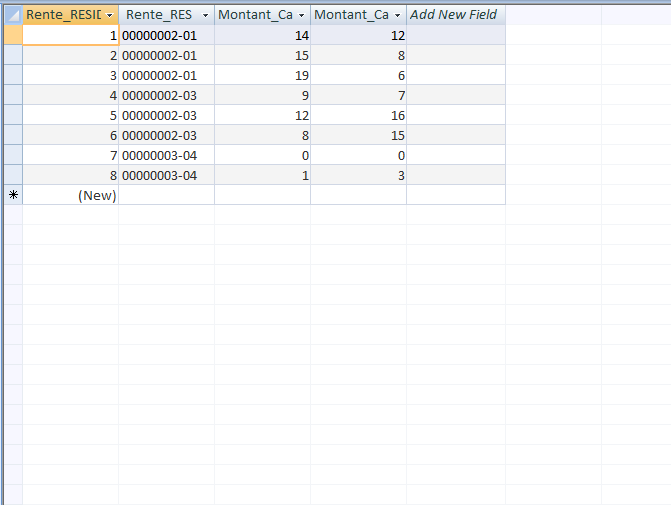The width and height of the screenshot is (671, 505).
Task: Click Add New Field cell in row 1
Action: coord(456,35)
